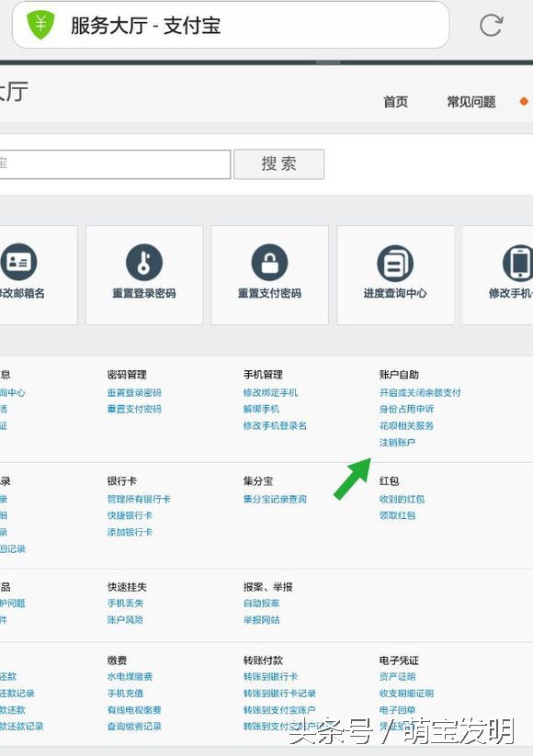Click the 电子凭证 section heading
This screenshot has height=756, width=533.
coord(399,660)
